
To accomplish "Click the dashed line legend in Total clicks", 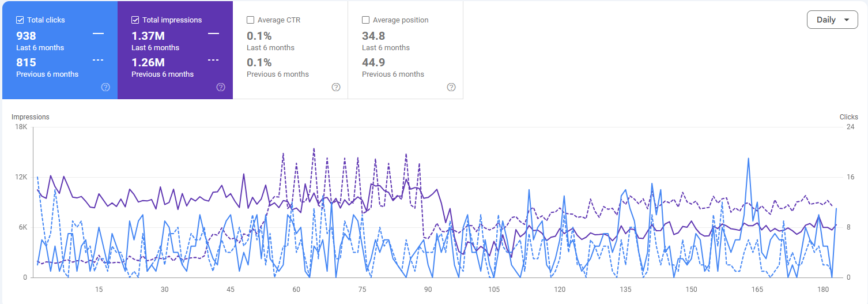I will (98, 60).
